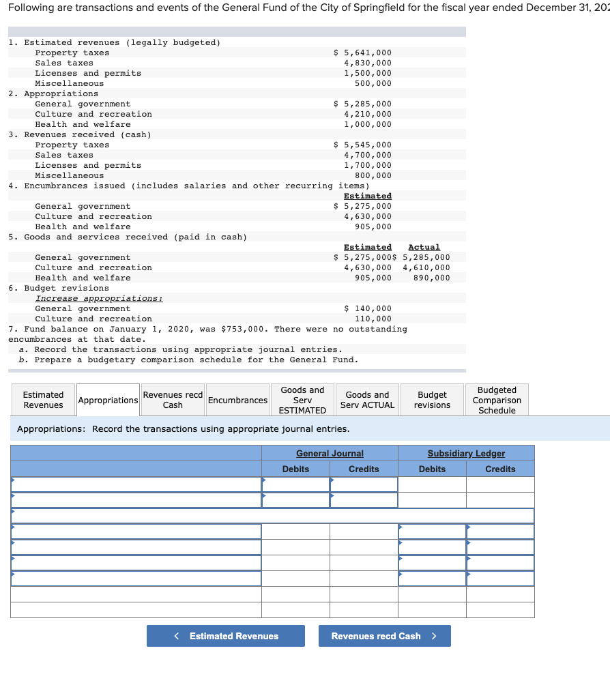
Task: Click a Subsidiary Ledger Debits amount cell
Action: pos(432,544)
